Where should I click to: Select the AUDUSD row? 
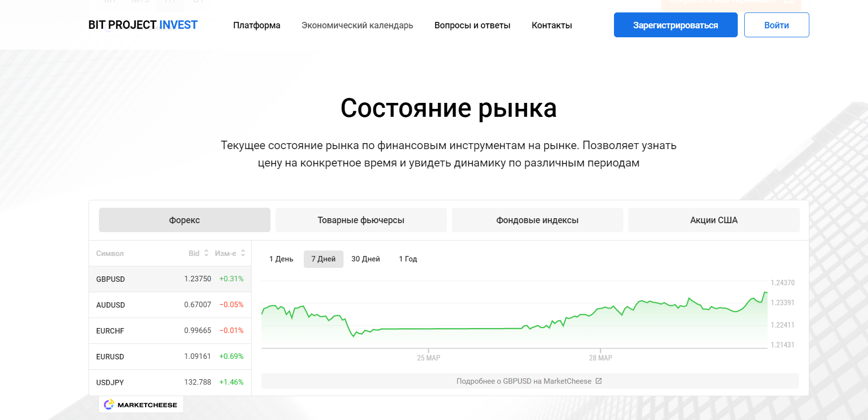170,305
